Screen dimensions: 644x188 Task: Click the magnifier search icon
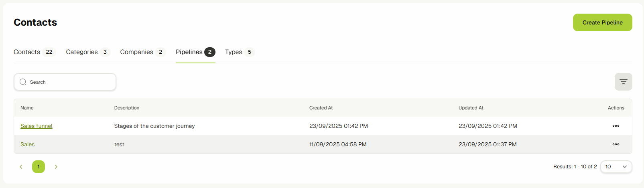tap(23, 82)
